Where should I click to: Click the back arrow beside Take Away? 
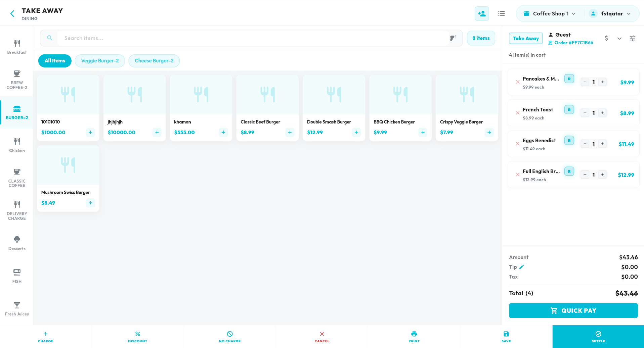pyautogui.click(x=12, y=14)
